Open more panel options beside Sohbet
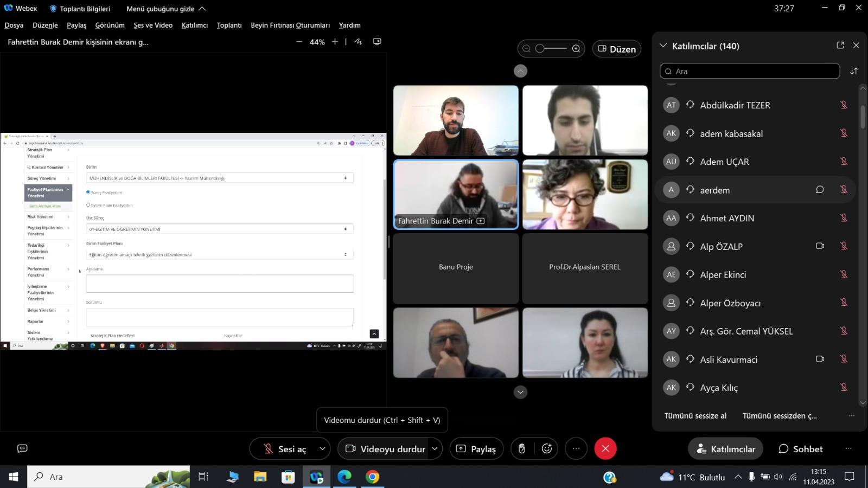This screenshot has width=868, height=488. coord(848,448)
